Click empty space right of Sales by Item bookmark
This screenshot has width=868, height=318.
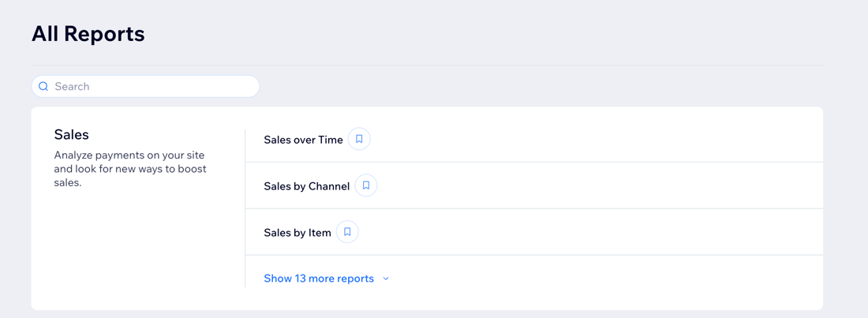coord(592,233)
